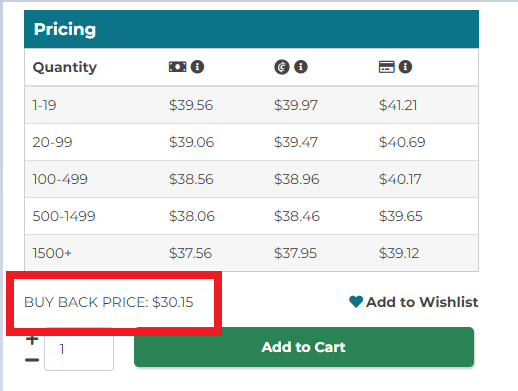
Task: Open info tooltip beside cash icon
Action: tap(197, 67)
